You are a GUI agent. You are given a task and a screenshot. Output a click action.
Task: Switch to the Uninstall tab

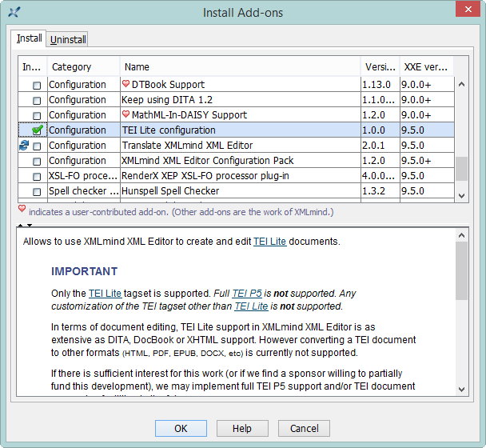coord(68,39)
